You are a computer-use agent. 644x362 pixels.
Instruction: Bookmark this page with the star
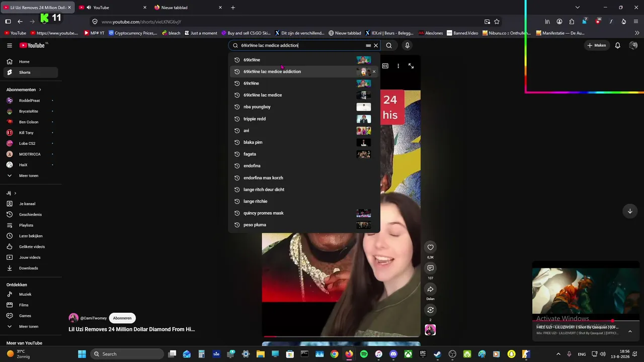coord(497,22)
